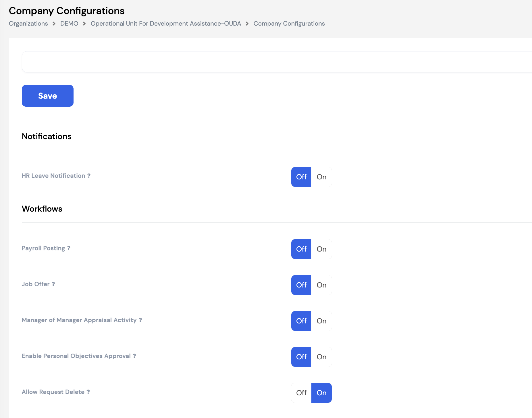This screenshot has height=418, width=532.
Task: Click the Payroll Posting label
Action: pyautogui.click(x=43, y=248)
